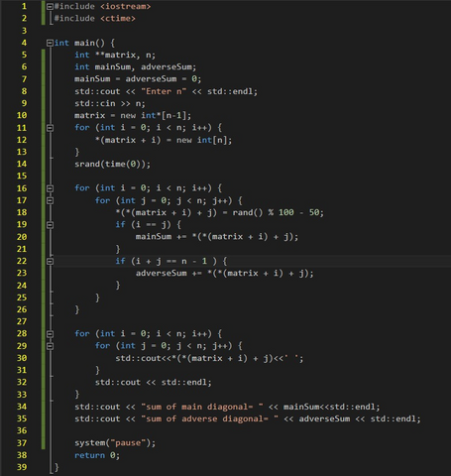
Task: Click line number 10 in the gutter
Action: coord(22,115)
